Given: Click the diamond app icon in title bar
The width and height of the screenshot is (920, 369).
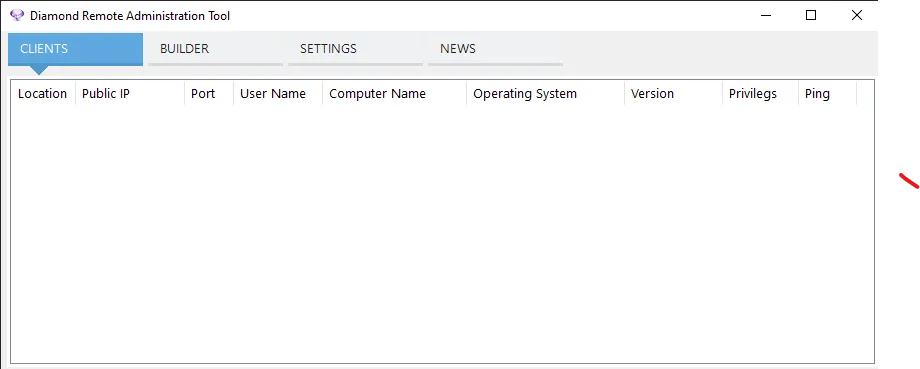Looking at the screenshot, I should pos(17,16).
